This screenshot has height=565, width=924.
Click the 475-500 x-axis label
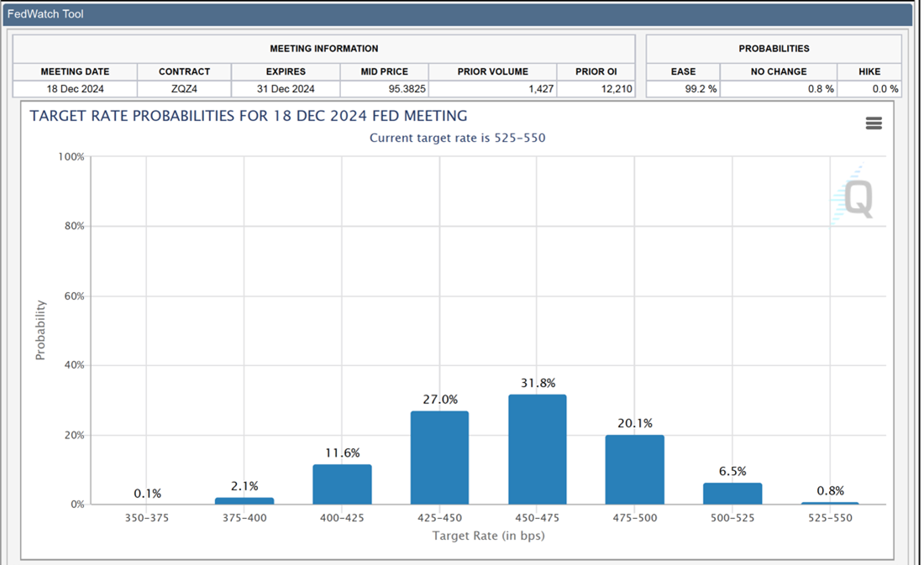click(635, 518)
